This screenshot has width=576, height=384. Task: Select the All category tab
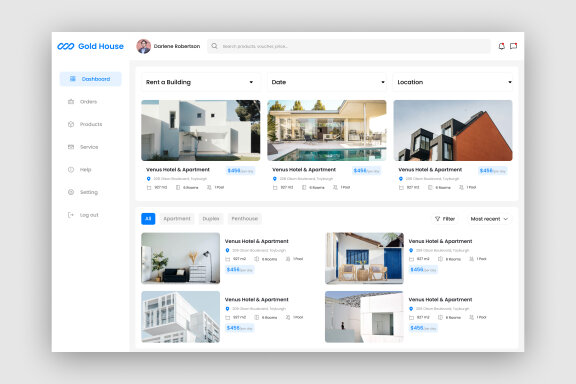pyautogui.click(x=148, y=219)
